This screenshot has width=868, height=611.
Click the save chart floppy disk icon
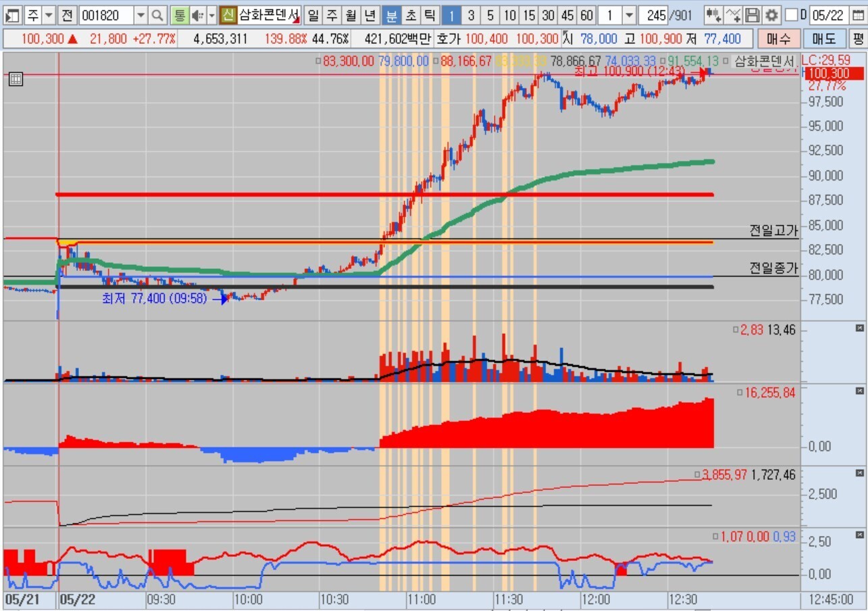tap(752, 15)
